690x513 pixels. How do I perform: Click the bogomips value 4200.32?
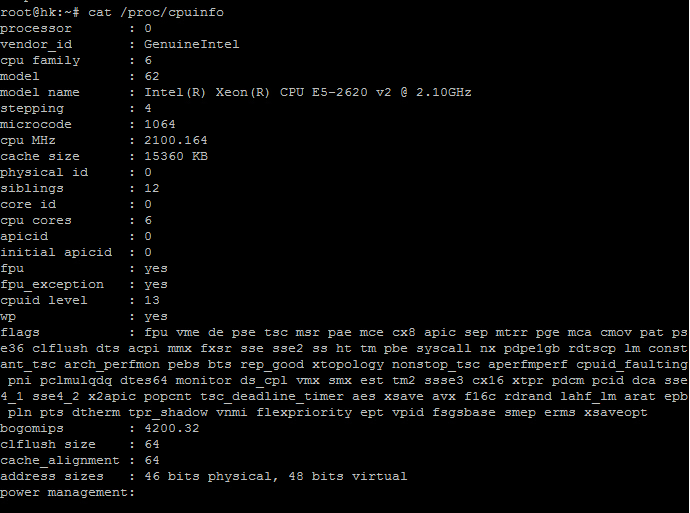point(172,429)
